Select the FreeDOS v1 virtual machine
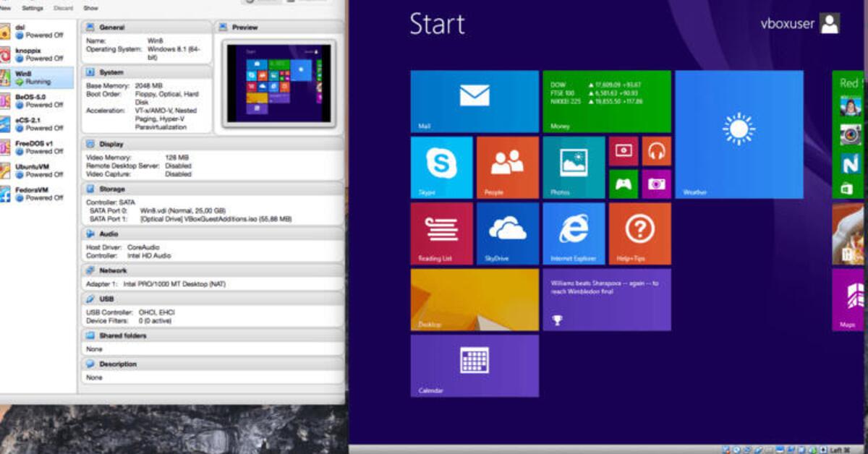 click(37, 147)
